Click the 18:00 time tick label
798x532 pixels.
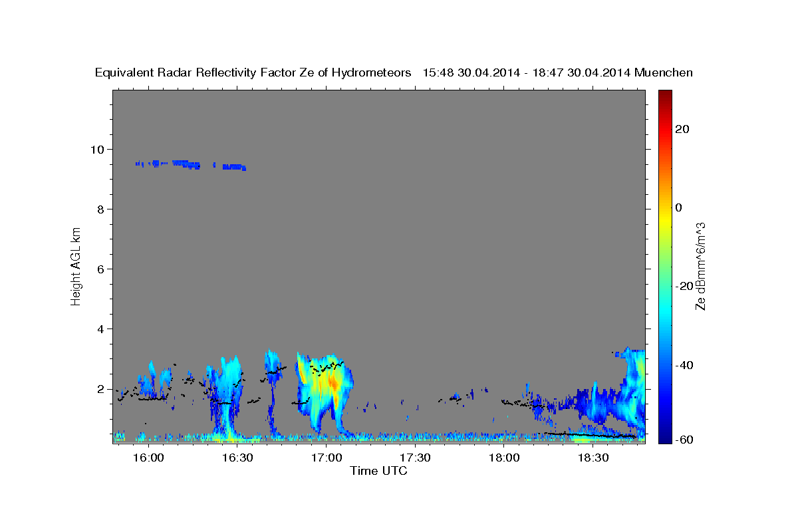tap(505, 458)
